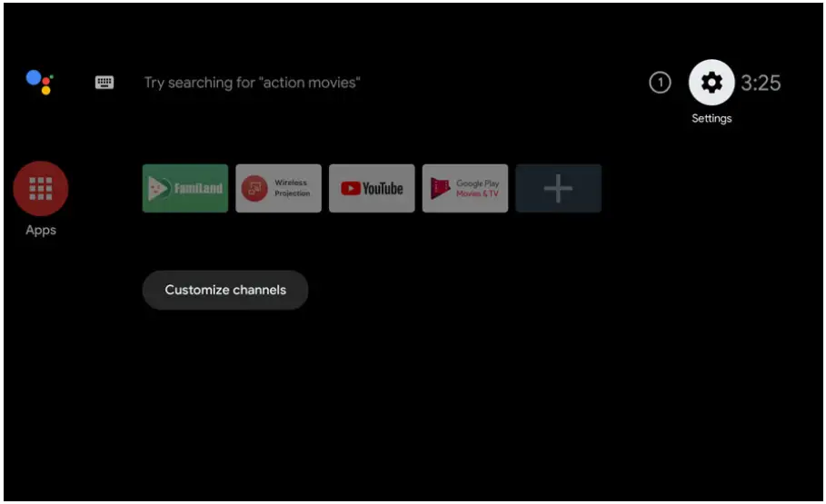Open the Google Assistant icon
826x504 pixels.
[x=39, y=82]
